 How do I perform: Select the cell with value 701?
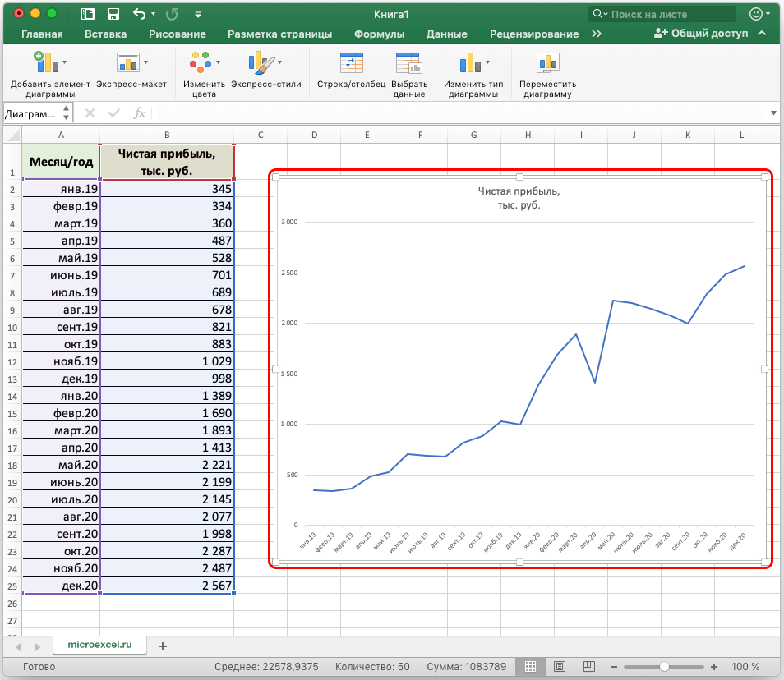click(x=167, y=275)
